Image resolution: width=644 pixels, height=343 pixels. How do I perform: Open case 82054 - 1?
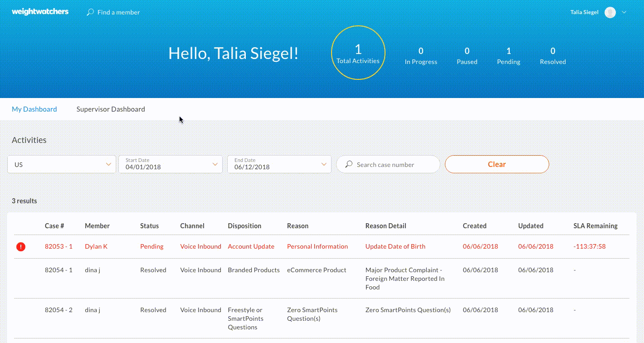coord(59,270)
